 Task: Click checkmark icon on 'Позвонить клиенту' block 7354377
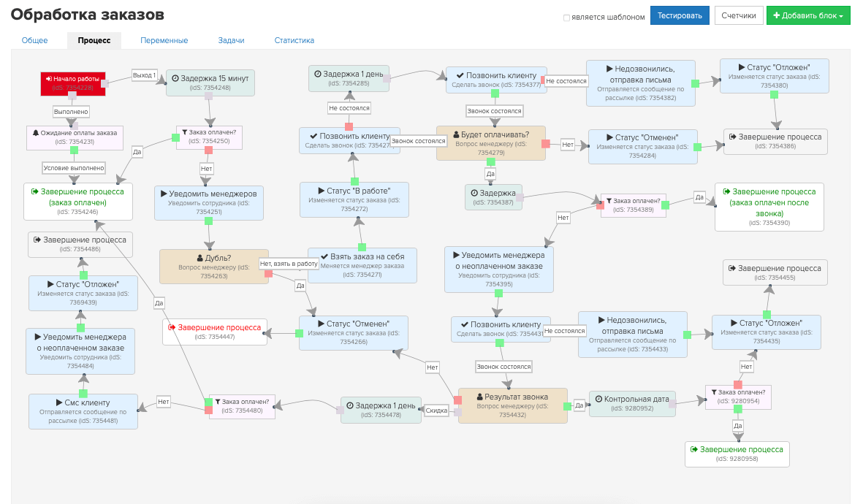pos(460,75)
